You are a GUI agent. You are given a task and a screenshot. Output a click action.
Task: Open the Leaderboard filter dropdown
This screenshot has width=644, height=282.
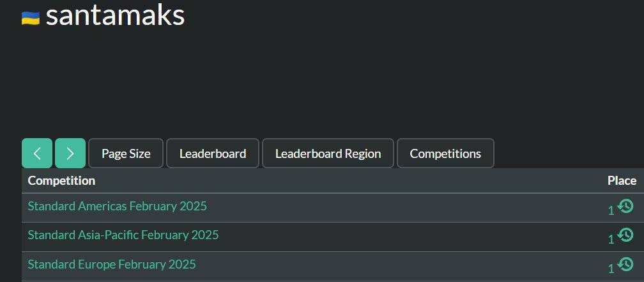click(x=213, y=153)
